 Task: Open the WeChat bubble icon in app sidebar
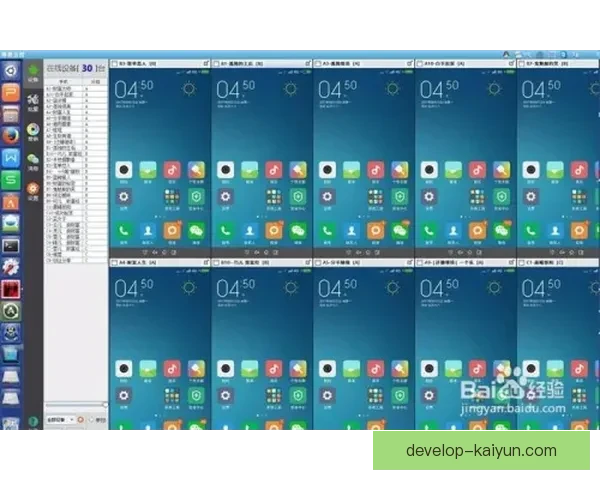33,157
